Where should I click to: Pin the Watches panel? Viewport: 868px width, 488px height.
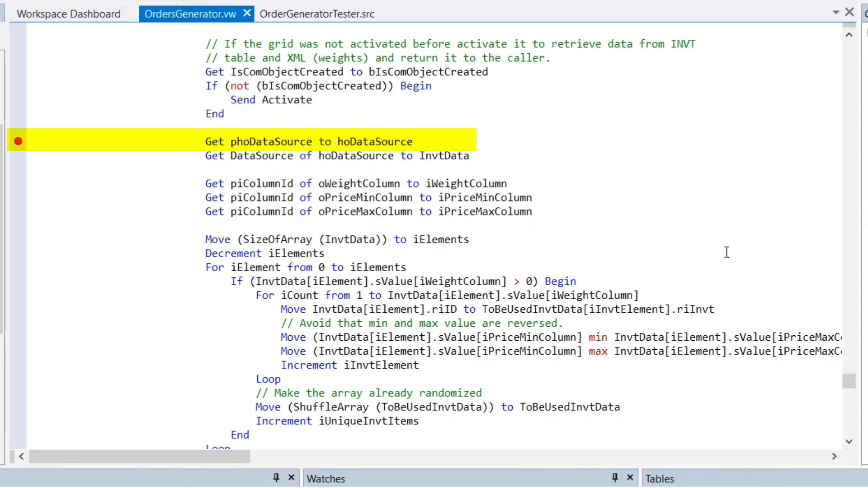pos(615,478)
